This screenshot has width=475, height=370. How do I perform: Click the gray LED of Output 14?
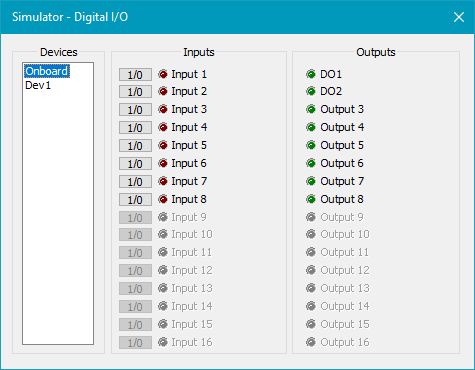point(311,306)
